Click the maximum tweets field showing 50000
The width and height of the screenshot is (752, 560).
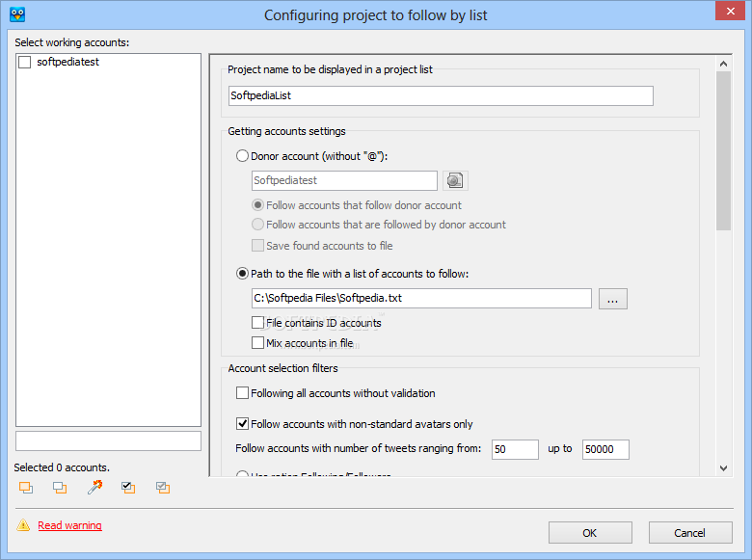(x=605, y=449)
